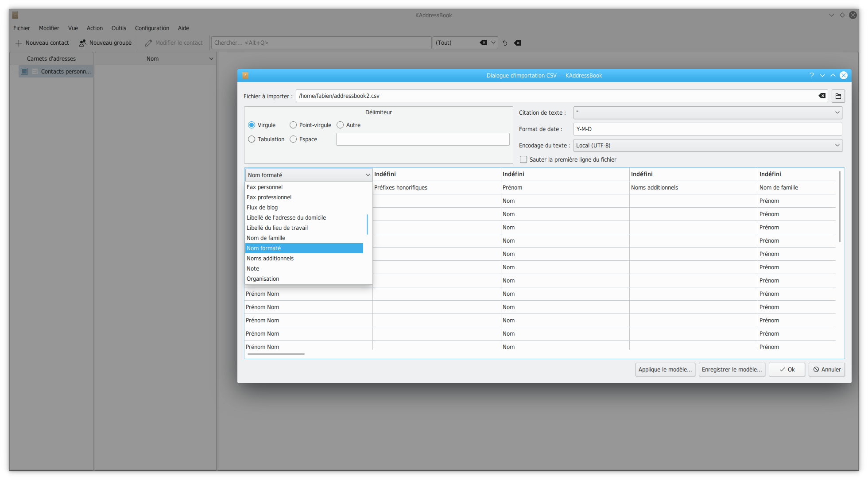868x480 pixels.
Task: Click the undo arrow icon in toolbar
Action: pyautogui.click(x=505, y=43)
